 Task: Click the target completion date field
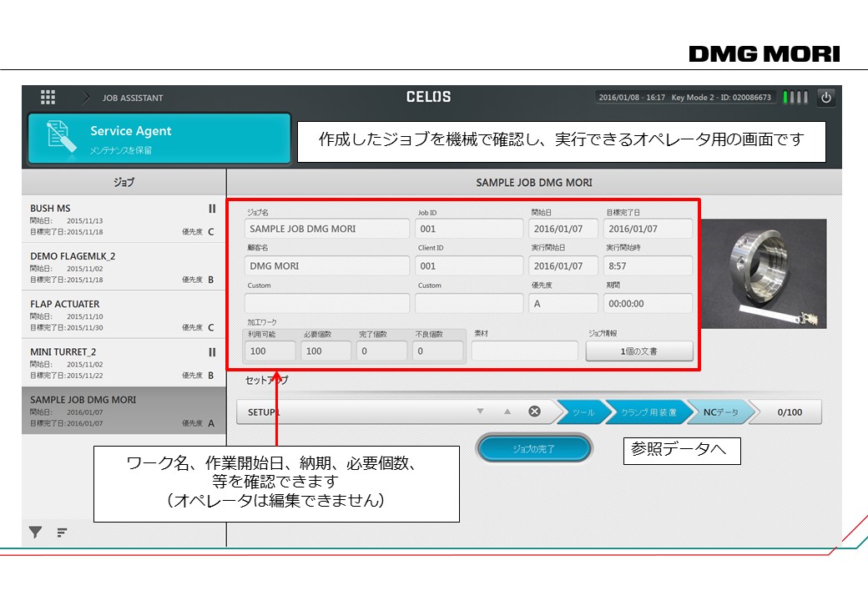pyautogui.click(x=648, y=229)
